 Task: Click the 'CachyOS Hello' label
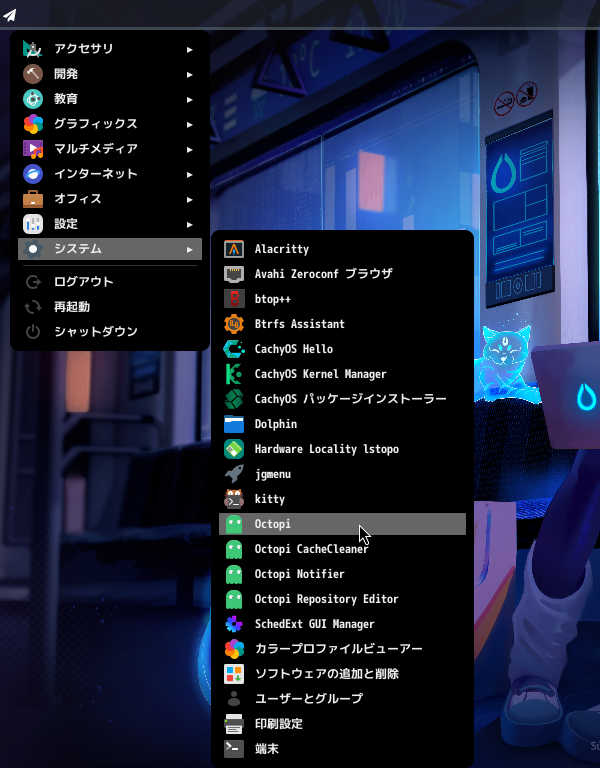point(294,349)
